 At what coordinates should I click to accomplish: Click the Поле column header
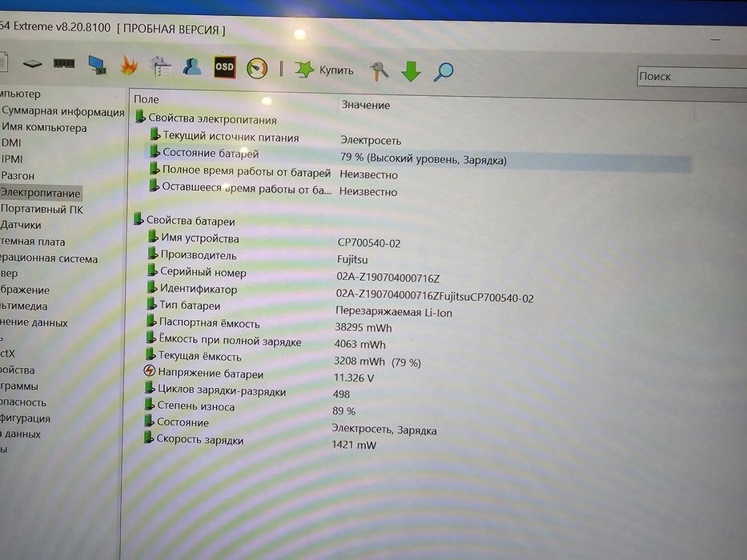click(147, 99)
